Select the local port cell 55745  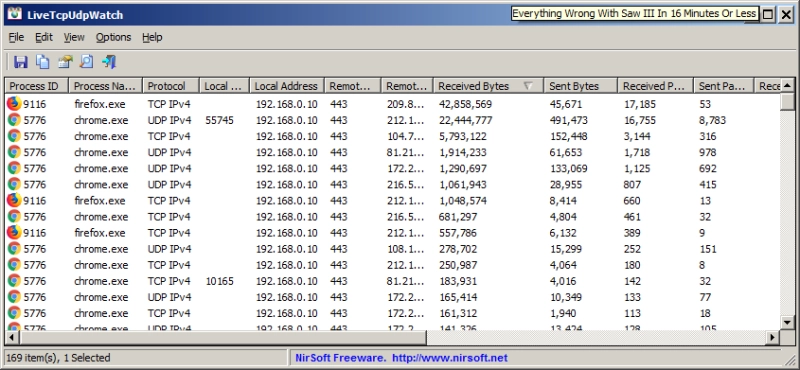[x=219, y=120]
